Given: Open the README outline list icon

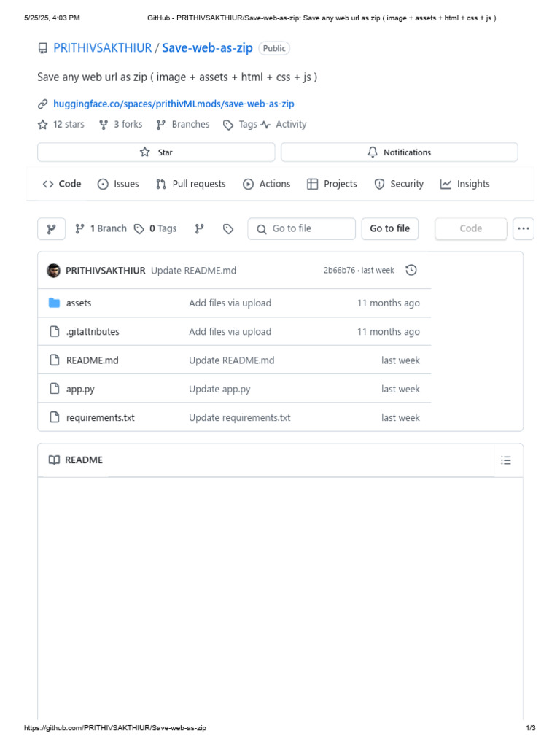Looking at the screenshot, I should pos(506,460).
